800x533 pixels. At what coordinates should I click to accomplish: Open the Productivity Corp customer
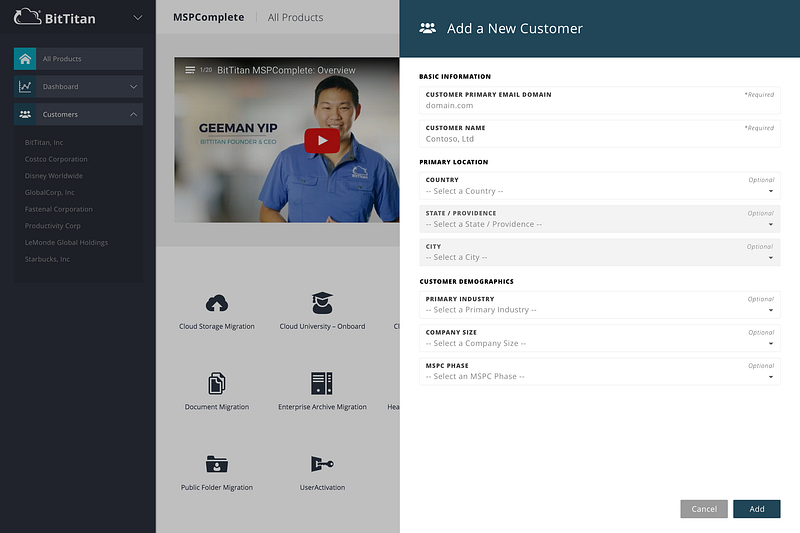point(53,225)
